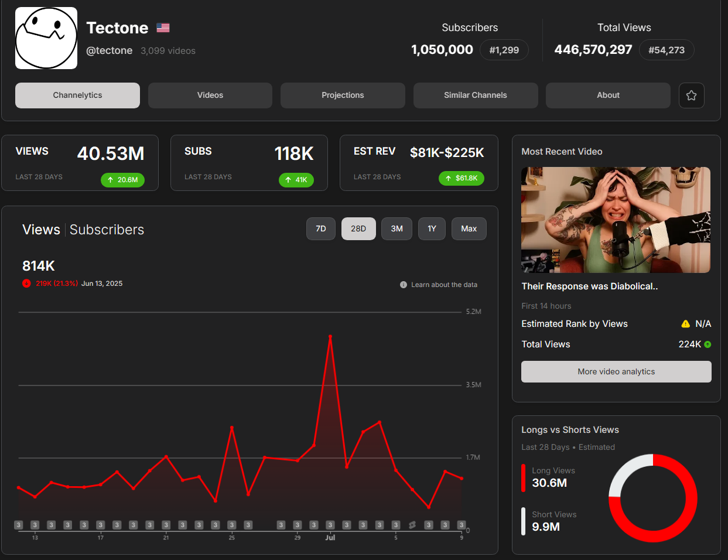Click the video count marker above date 29

coord(298,525)
